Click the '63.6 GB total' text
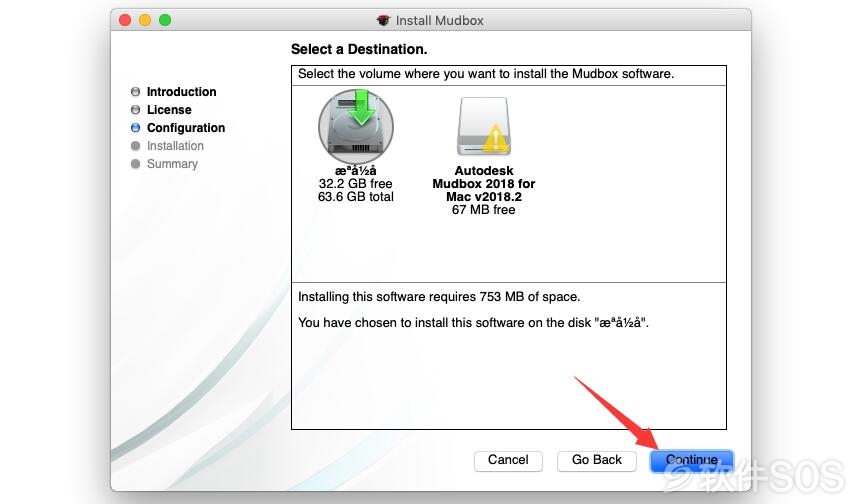This screenshot has width=858, height=504. pos(356,197)
